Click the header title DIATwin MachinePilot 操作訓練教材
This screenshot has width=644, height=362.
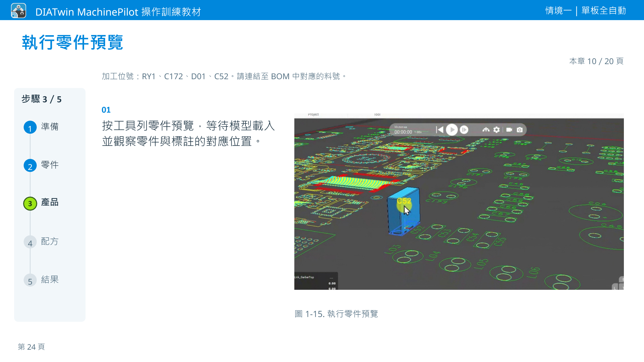coord(118,12)
